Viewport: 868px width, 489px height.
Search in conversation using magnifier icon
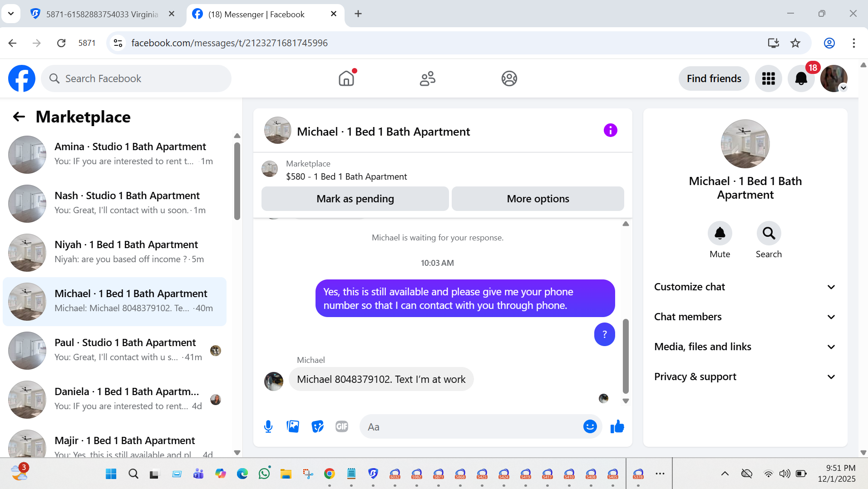[x=769, y=233]
